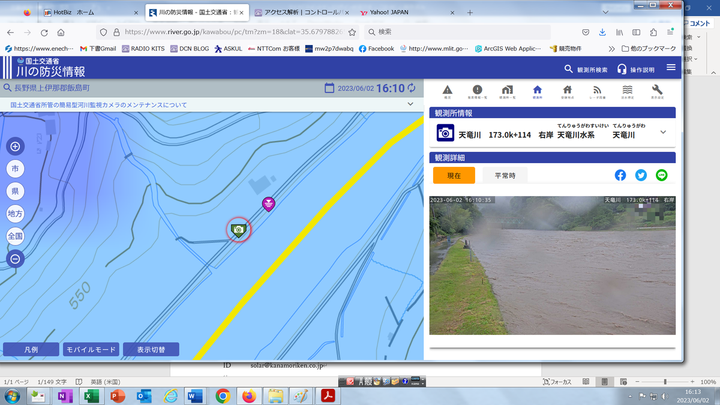Switch camera image to 現在 view
This screenshot has width=720, height=405.
454,175
